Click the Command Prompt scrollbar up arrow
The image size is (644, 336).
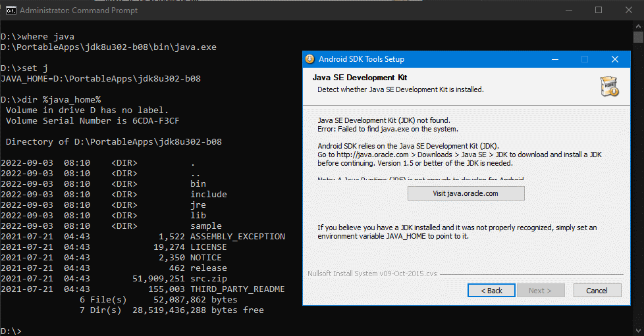pos(638,26)
